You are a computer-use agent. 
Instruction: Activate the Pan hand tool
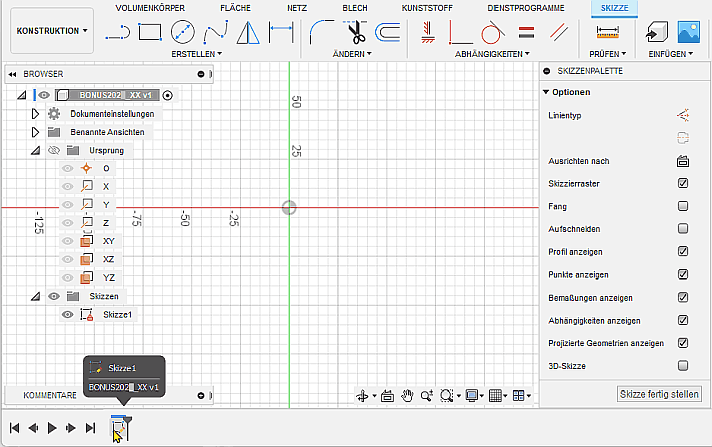[x=408, y=396]
